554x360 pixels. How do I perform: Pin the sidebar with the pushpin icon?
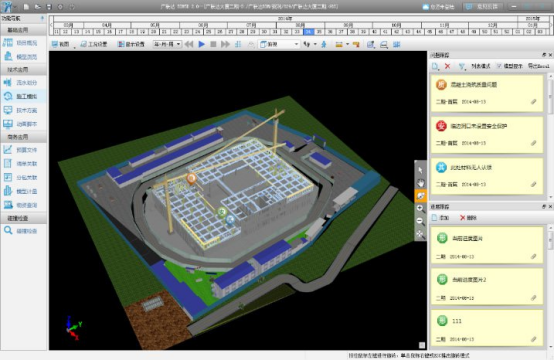[42, 18]
